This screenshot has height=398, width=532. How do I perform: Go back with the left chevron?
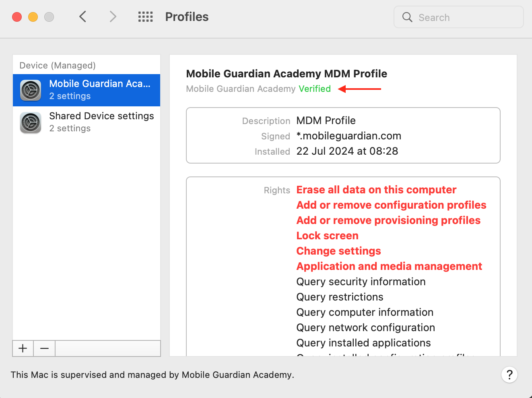83,17
